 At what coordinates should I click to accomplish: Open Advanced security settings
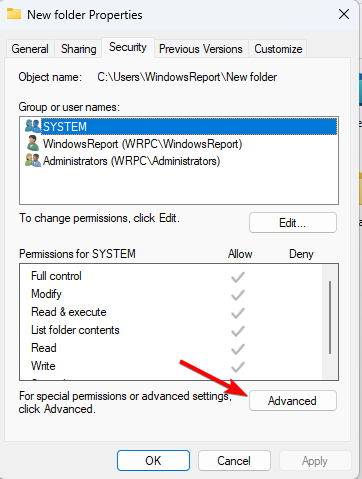(293, 400)
